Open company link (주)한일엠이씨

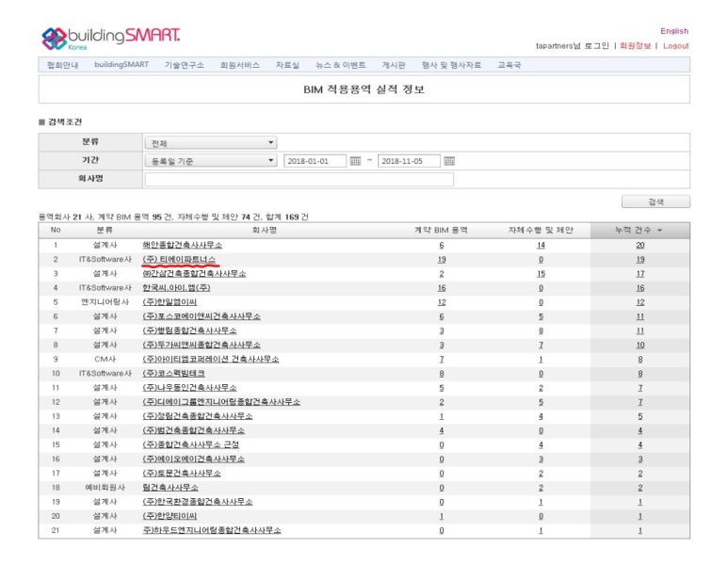170,302
